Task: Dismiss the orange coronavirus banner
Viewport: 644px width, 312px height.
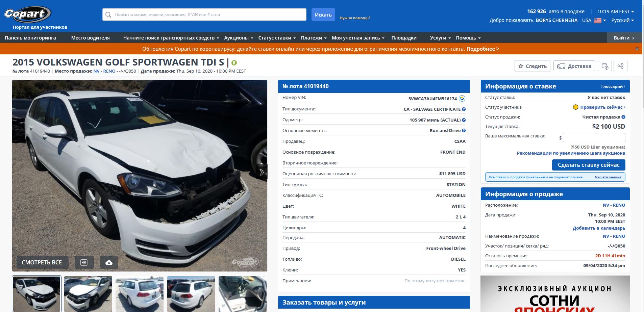Action: pos(637,49)
